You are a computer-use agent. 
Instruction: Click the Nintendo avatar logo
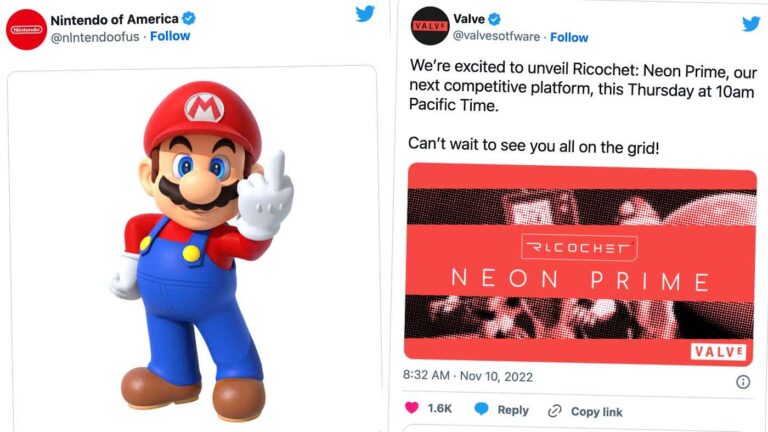click(26, 28)
